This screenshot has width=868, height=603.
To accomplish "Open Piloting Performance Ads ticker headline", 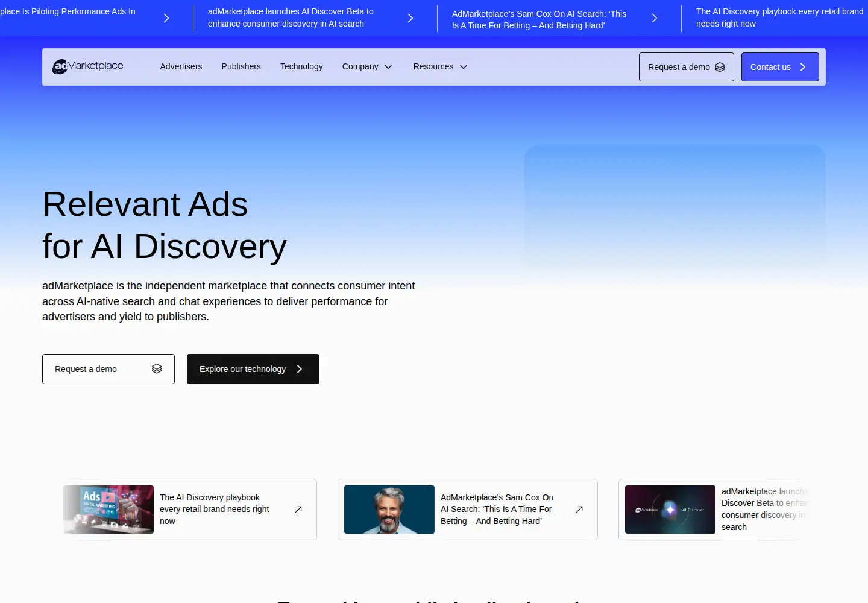I will point(68,11).
